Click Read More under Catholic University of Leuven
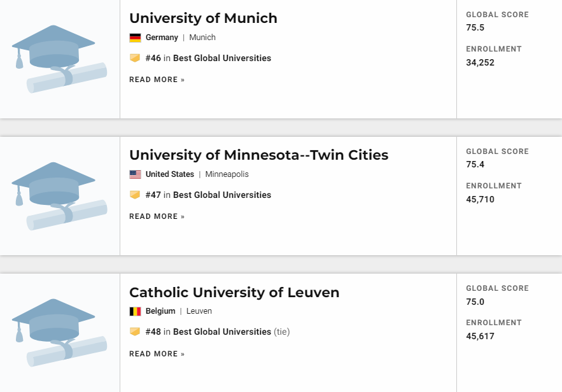The height and width of the screenshot is (392, 562). click(157, 354)
